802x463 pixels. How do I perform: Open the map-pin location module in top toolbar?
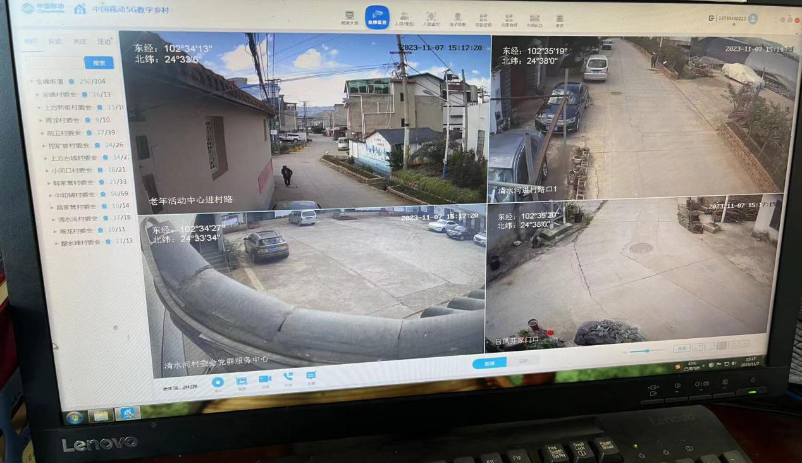[x=458, y=19]
